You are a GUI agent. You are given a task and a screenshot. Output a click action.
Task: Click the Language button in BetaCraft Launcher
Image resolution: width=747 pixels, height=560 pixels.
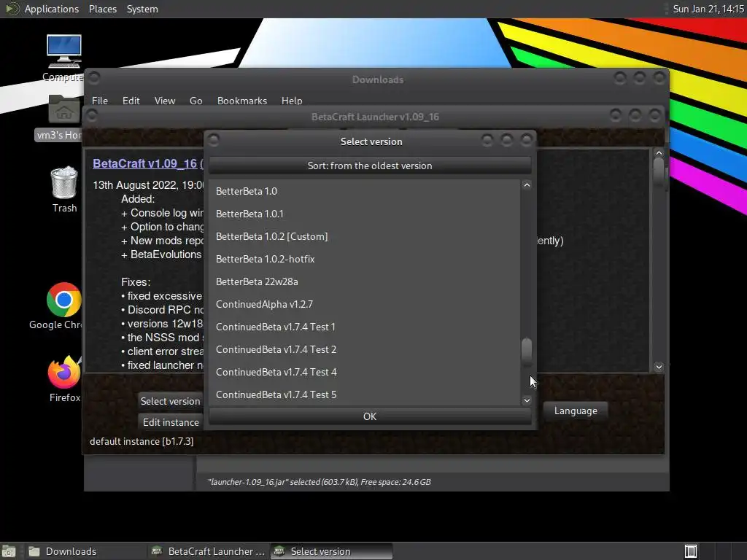coord(576,411)
